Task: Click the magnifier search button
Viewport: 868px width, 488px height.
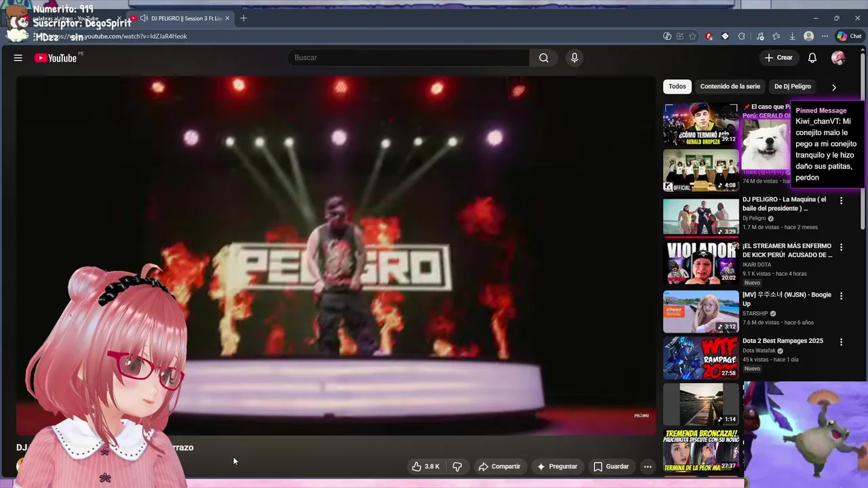Action: pos(543,58)
